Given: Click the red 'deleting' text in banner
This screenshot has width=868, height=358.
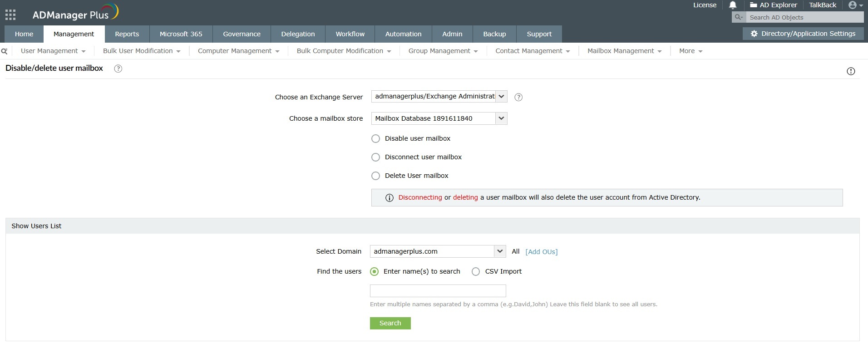Looking at the screenshot, I should click(x=465, y=198).
